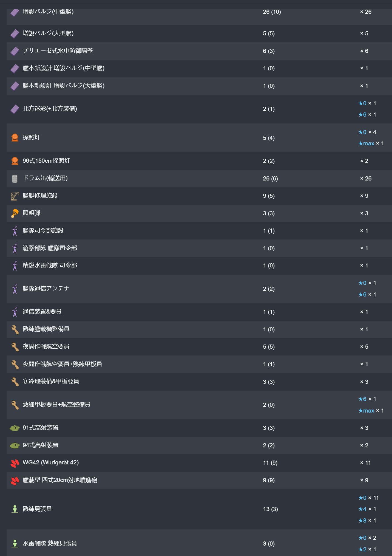The height and width of the screenshot is (556, 392).
Task: Click the ★max × 1 entry for 熟練甲板要員+航空整備員
Action: coord(371,411)
